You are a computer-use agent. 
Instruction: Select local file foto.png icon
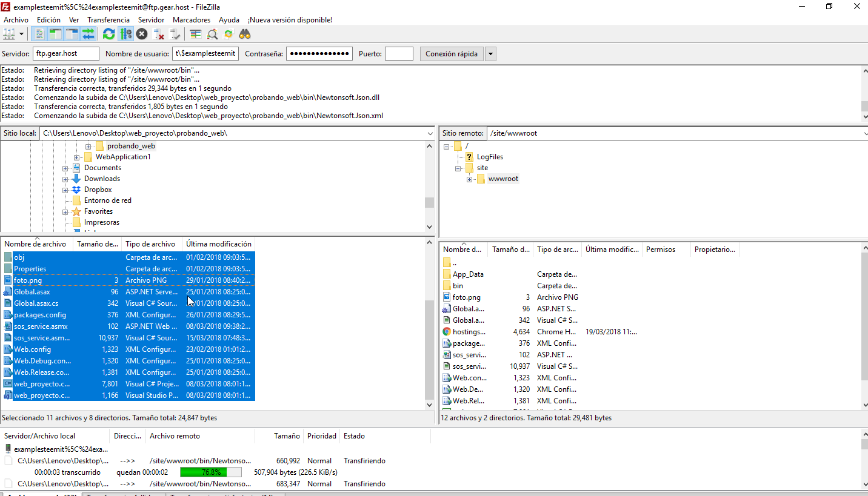click(8, 280)
